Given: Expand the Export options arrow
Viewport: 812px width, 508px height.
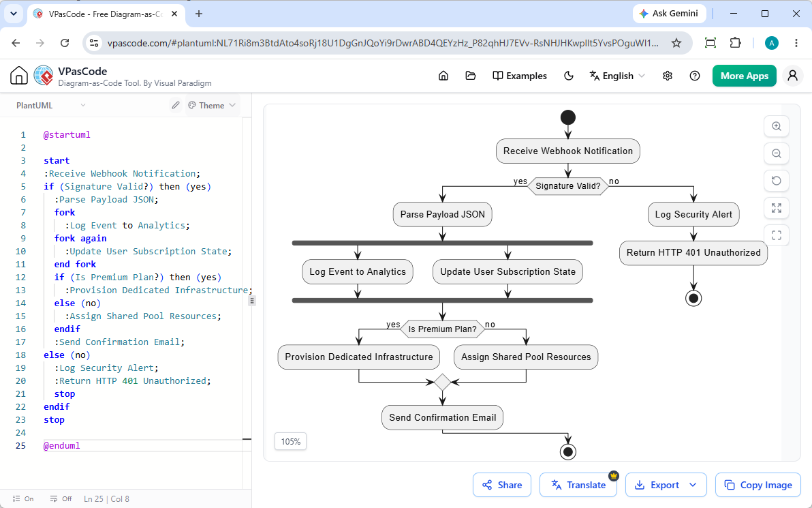Looking at the screenshot, I should (x=693, y=485).
